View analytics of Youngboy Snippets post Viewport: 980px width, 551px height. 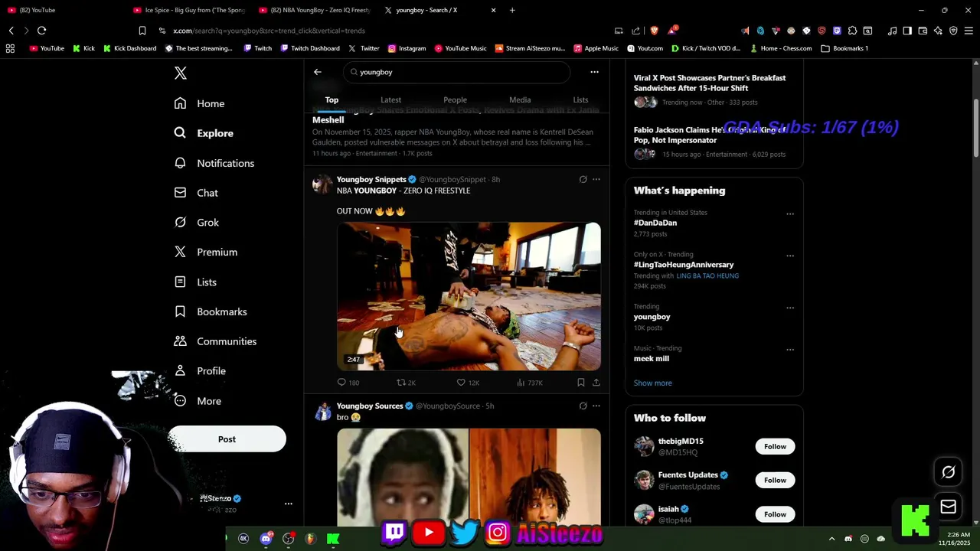(x=530, y=383)
